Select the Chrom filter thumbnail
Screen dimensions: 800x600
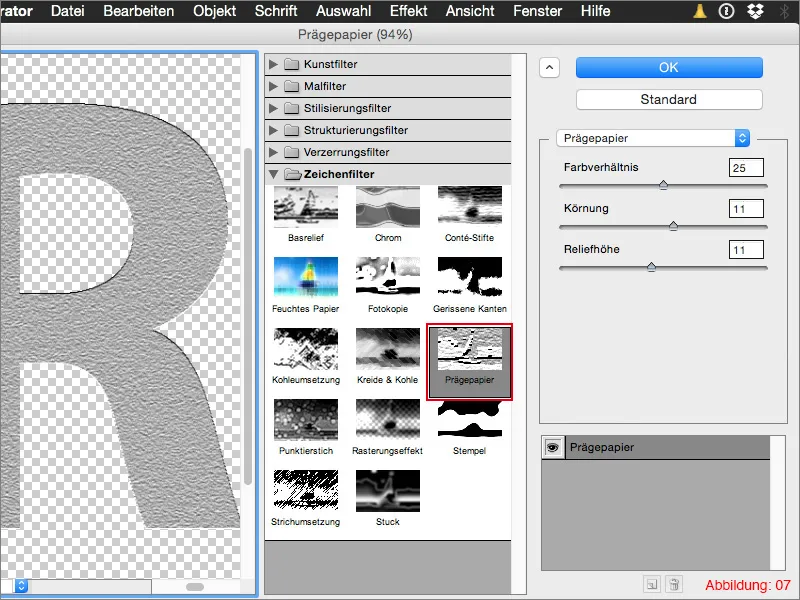[388, 207]
